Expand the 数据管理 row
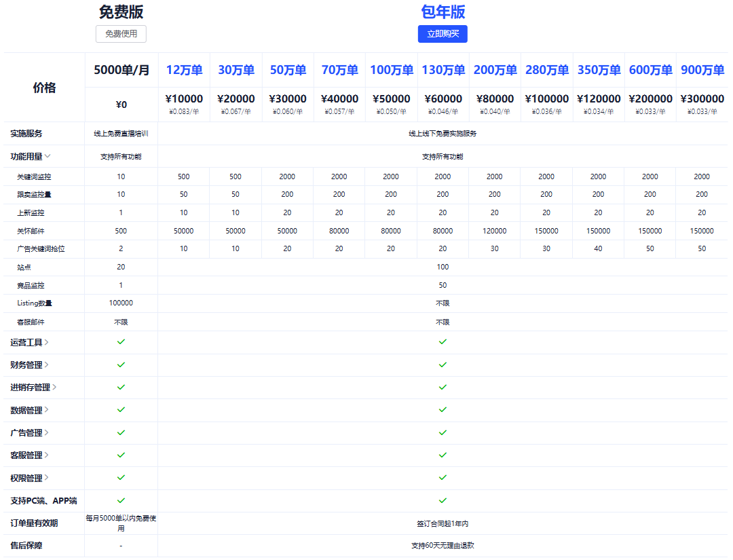 (x=47, y=410)
